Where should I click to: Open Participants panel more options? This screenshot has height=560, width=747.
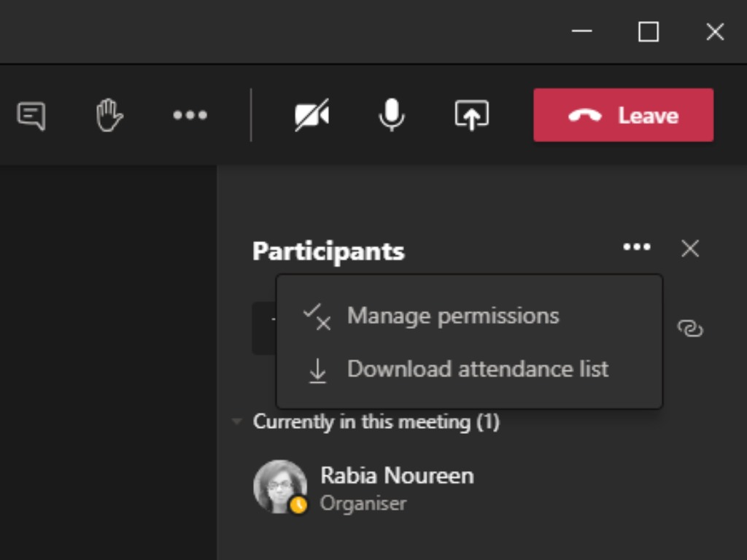[637, 247]
